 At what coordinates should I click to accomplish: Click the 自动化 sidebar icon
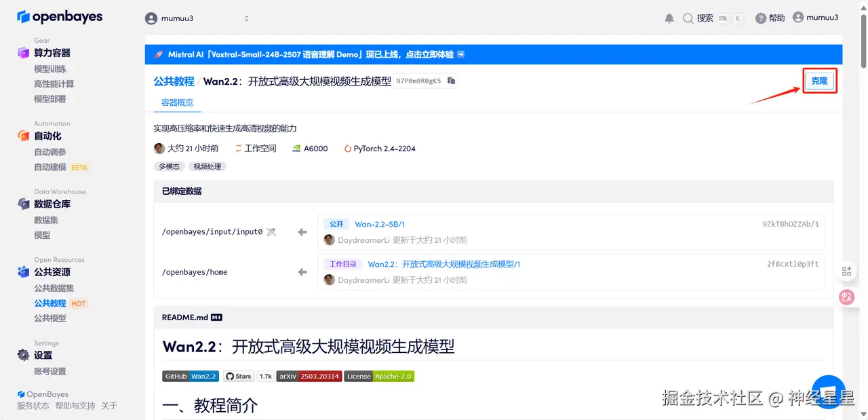coord(24,136)
